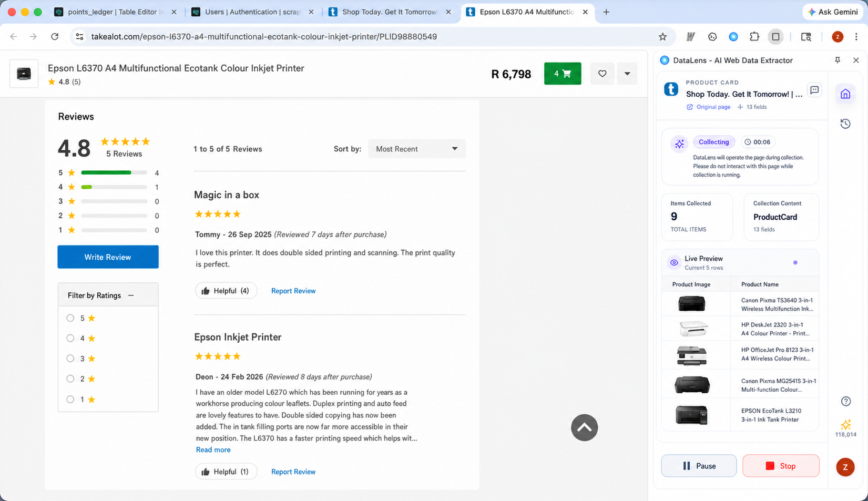Viewport: 868px width, 501px height.
Task: Pin the DataLens side panel
Action: click(x=838, y=60)
